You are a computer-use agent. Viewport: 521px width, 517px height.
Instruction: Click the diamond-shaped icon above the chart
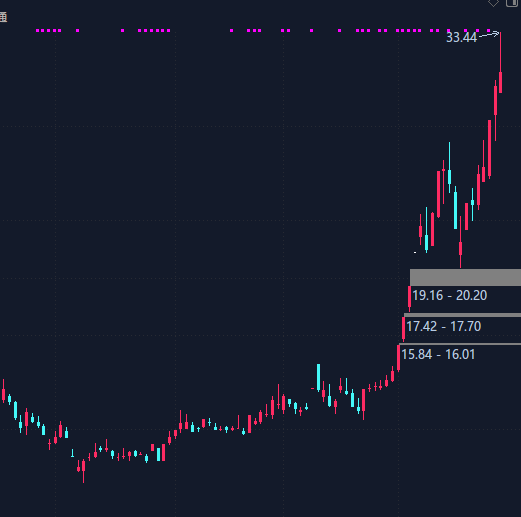493,3
